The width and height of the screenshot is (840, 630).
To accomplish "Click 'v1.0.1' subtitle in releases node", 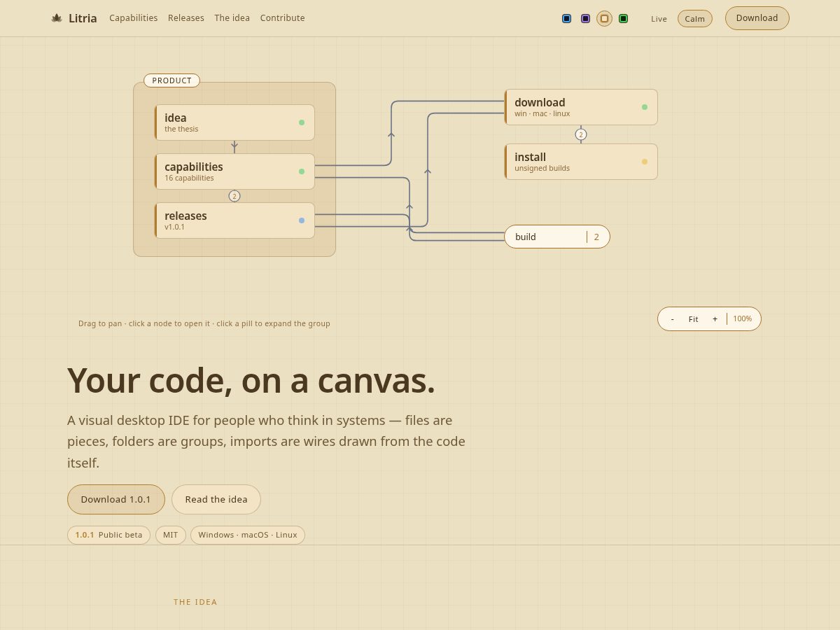I will (x=175, y=227).
